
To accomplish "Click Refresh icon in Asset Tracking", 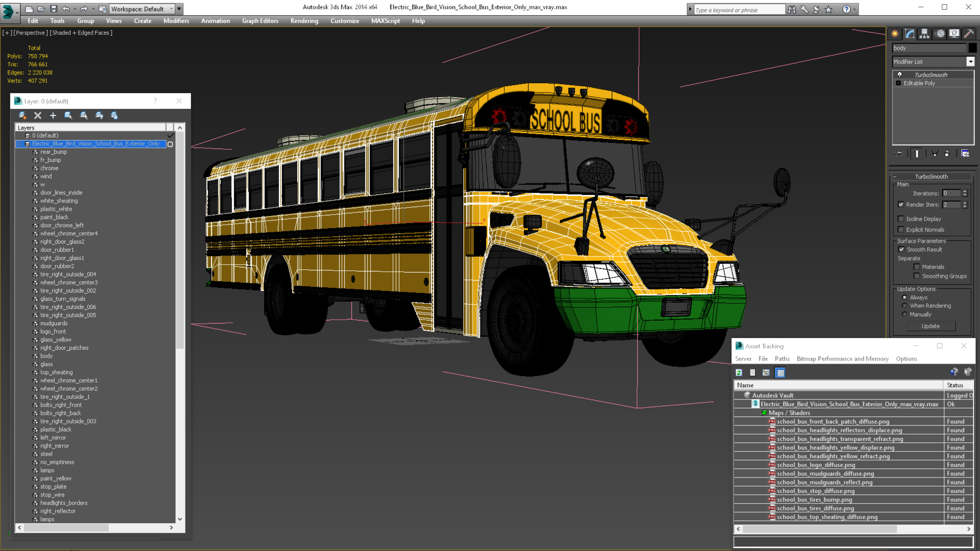I will 739,373.
